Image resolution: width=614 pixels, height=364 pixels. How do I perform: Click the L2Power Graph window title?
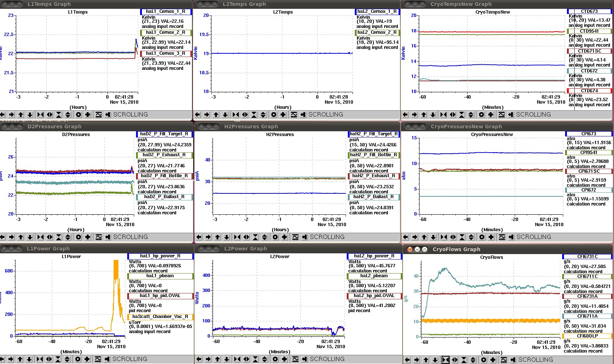click(246, 249)
